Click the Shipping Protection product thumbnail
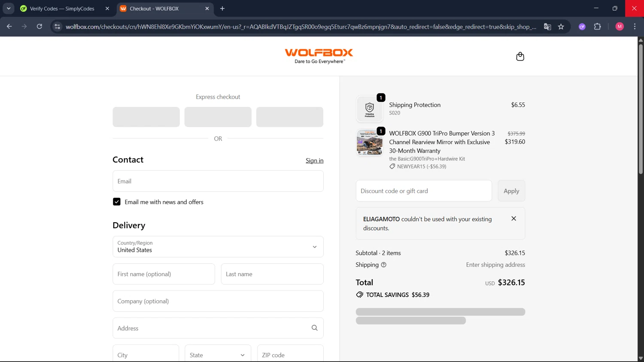644x362 pixels. pos(370,109)
